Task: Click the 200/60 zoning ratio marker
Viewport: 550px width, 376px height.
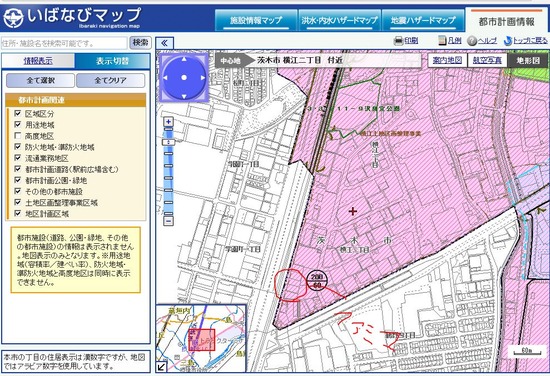Action: pos(317,280)
